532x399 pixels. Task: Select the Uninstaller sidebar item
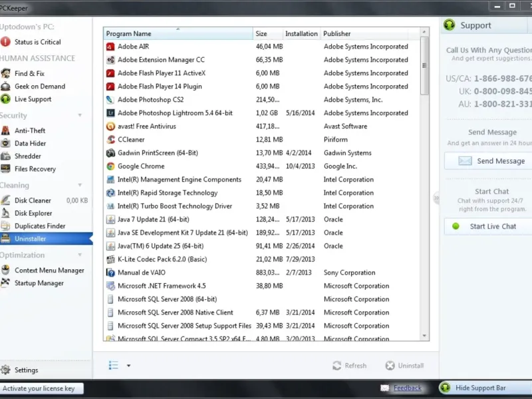46,239
